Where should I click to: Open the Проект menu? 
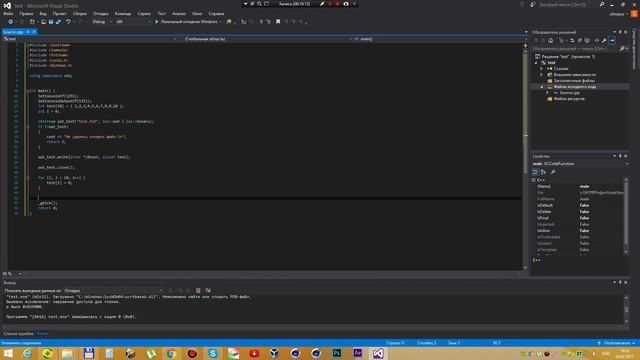[x=59, y=13]
